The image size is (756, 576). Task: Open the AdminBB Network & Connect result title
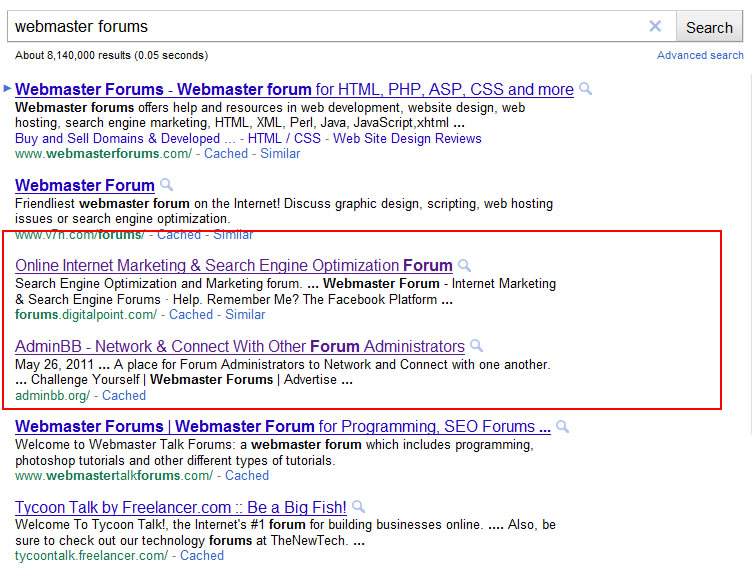click(240, 346)
